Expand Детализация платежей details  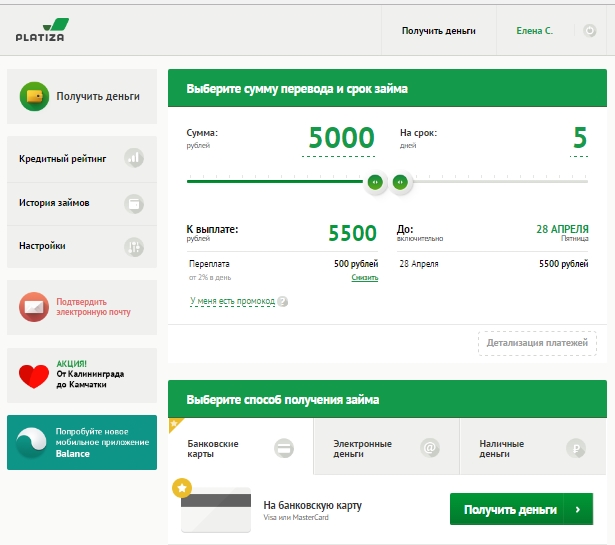click(x=537, y=343)
